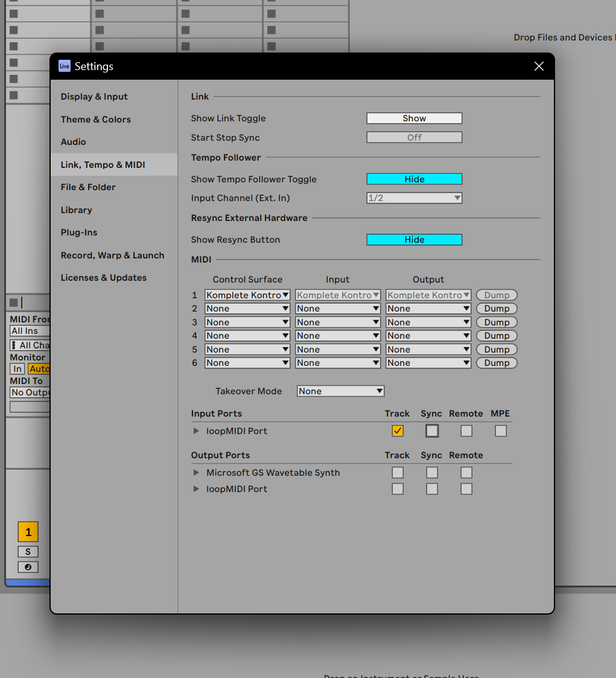The image size is (616, 678).
Task: Turn on Start Stop Sync
Action: 414,137
